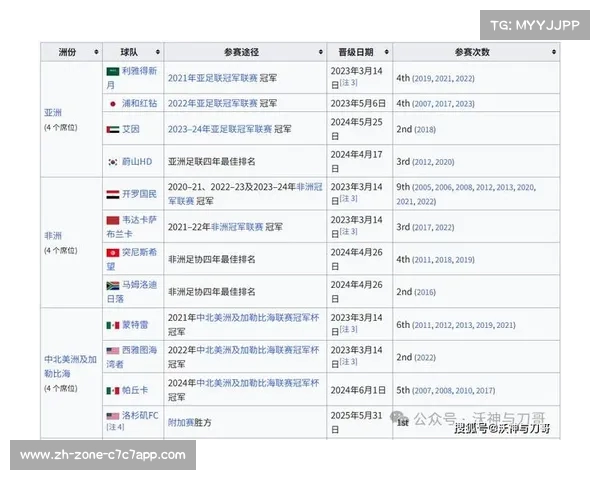This screenshot has width=600, height=480.
Task: Open footnote 注 4 under 洛杉矶FC
Action: (115, 427)
